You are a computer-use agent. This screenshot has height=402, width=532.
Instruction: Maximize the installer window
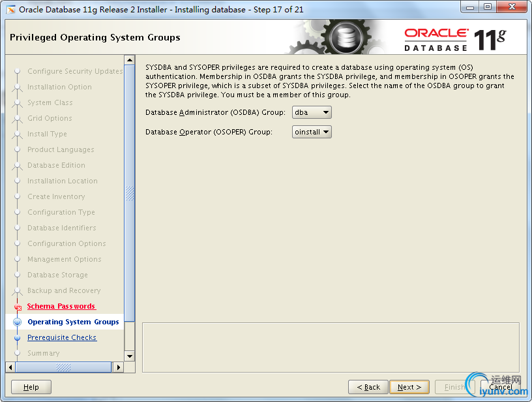[x=487, y=7]
